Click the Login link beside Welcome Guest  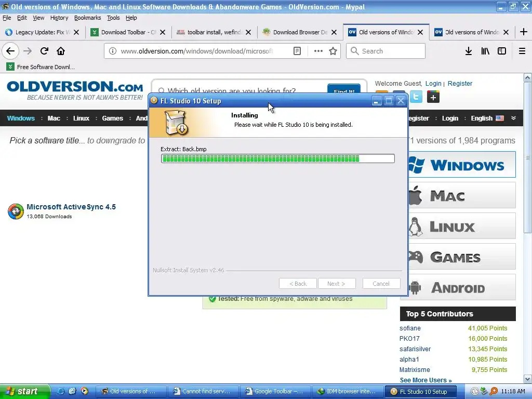[x=433, y=84]
